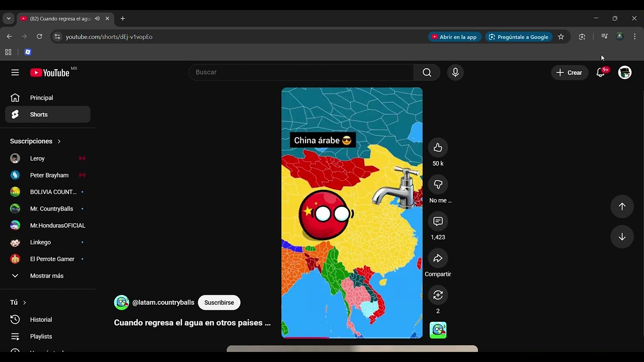View site information for youtube.com
This screenshot has width=644, height=362.
coord(57,37)
